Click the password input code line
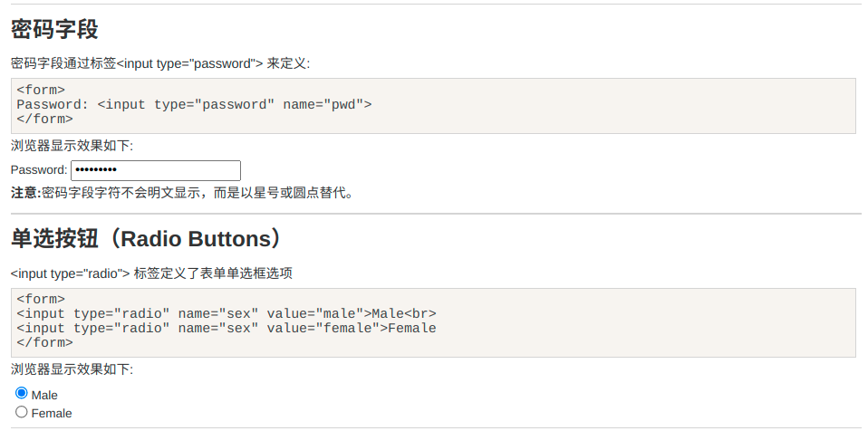The height and width of the screenshot is (431, 868). click(x=194, y=104)
